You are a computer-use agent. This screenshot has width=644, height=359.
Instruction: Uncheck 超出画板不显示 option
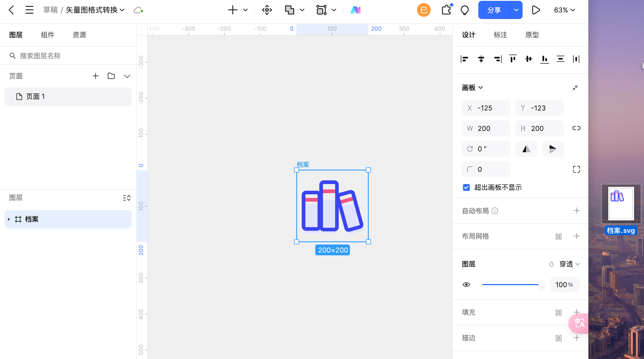tap(466, 187)
